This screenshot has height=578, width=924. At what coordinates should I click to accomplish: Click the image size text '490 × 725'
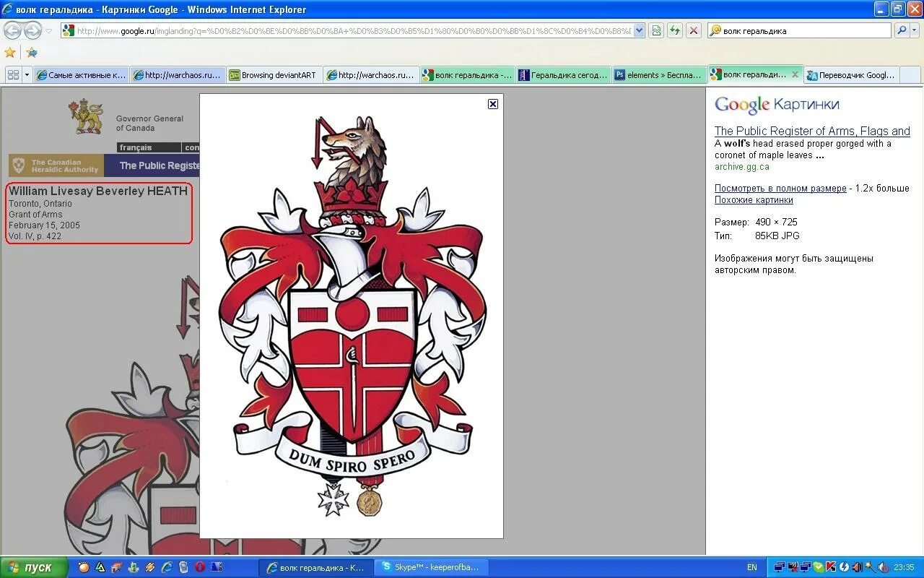click(x=776, y=222)
